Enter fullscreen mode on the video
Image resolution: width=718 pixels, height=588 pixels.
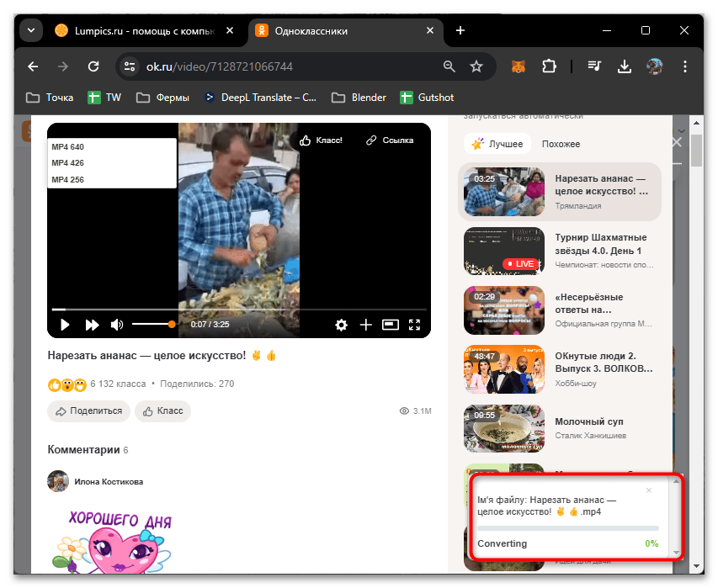click(x=414, y=324)
